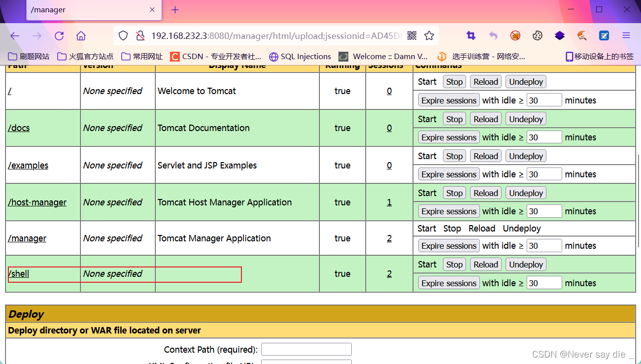Open the dark blue layers extension icon
The image size is (641, 364).
[560, 35]
